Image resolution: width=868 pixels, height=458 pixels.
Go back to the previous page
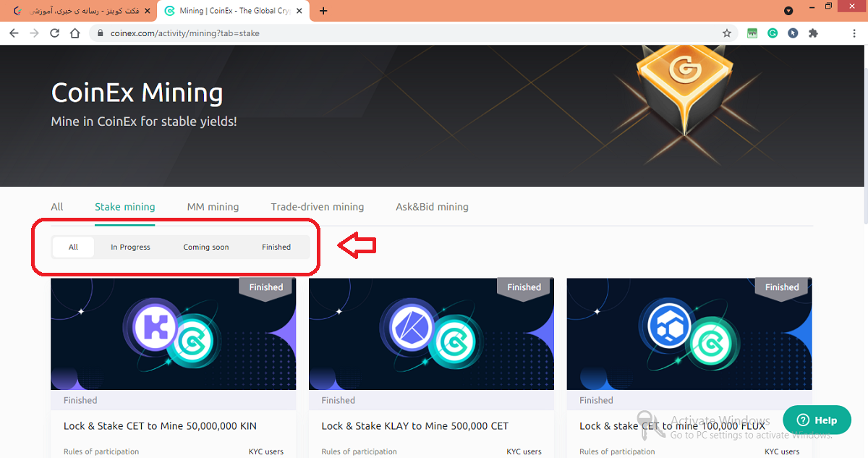(14, 33)
